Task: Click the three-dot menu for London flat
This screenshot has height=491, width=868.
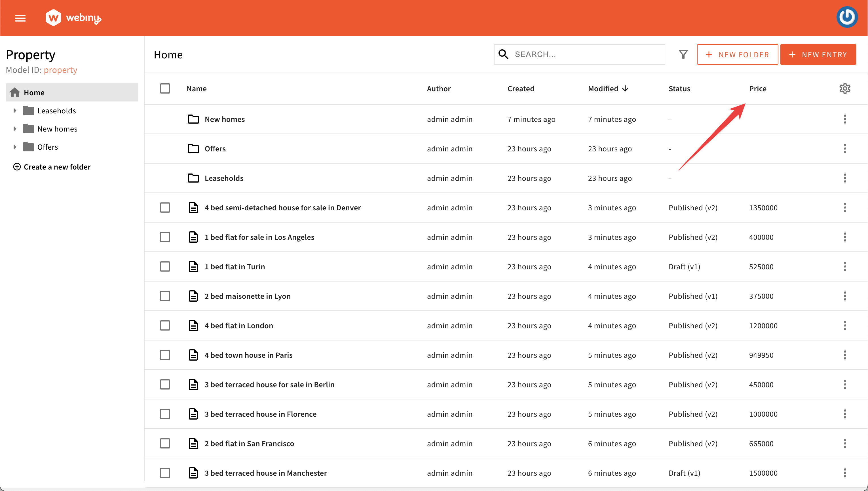Action: [845, 325]
